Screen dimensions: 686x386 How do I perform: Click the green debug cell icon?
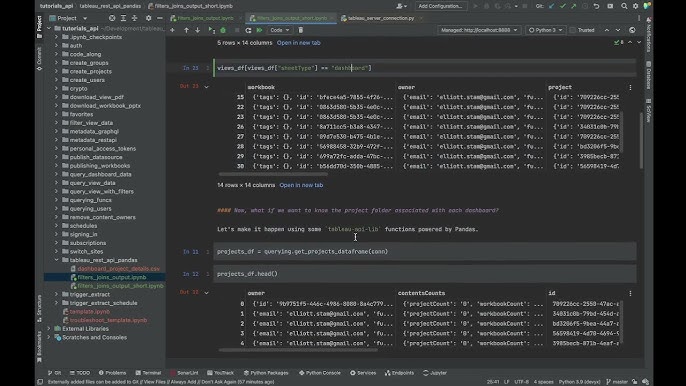223,30
